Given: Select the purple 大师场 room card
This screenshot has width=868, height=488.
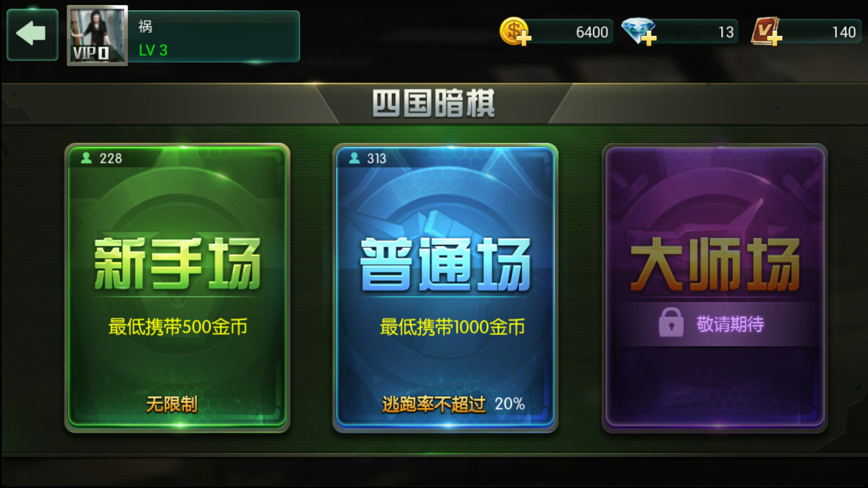Looking at the screenshot, I should coord(715,287).
